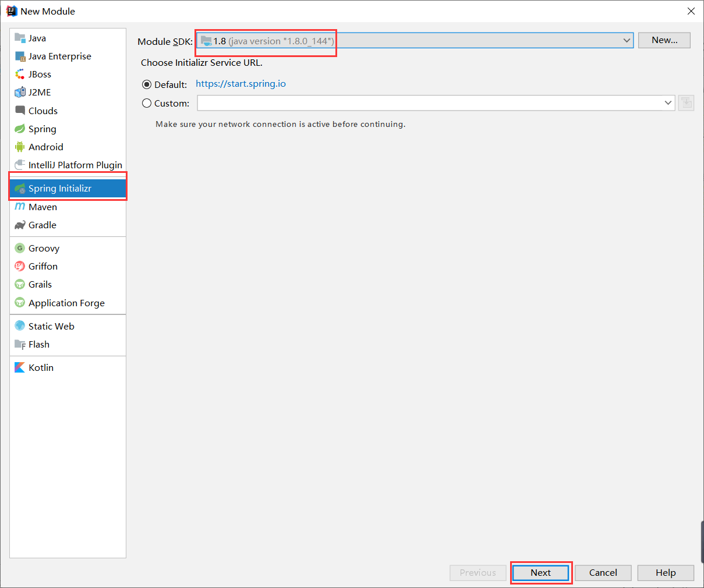Select Clouds label in the list

pyautogui.click(x=43, y=111)
